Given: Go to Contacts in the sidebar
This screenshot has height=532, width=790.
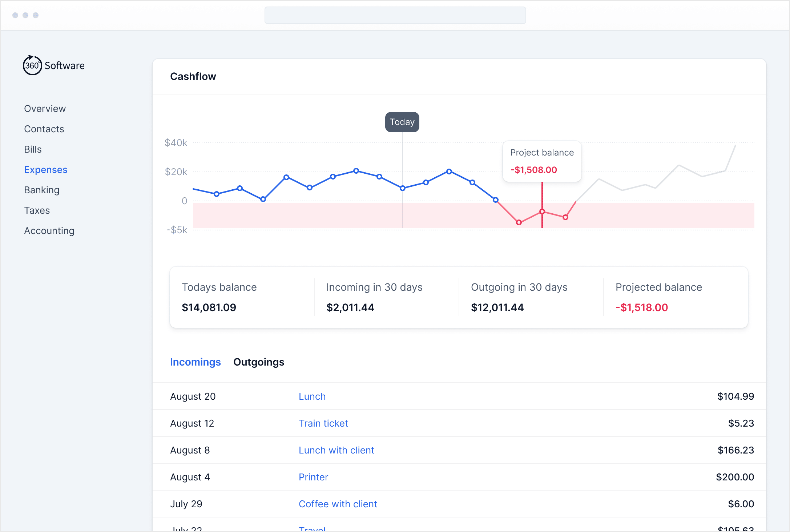Looking at the screenshot, I should pos(44,129).
